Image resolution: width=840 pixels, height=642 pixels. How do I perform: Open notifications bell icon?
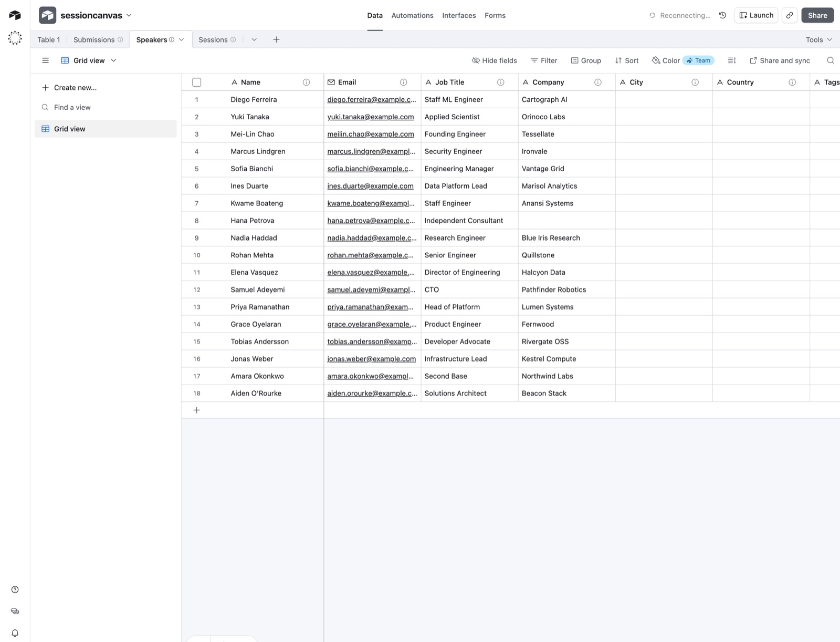pyautogui.click(x=15, y=633)
